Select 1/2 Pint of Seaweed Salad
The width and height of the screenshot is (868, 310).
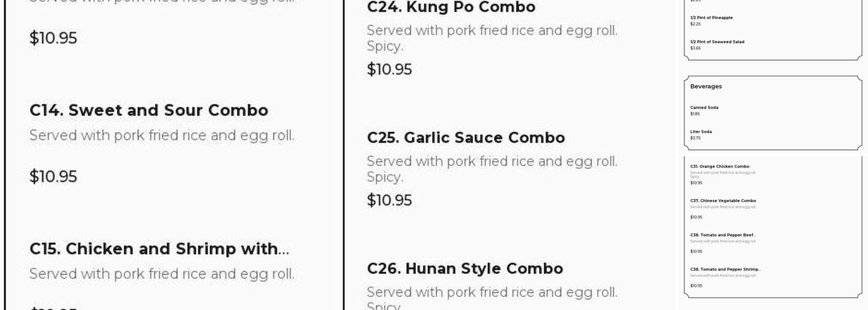(717, 42)
